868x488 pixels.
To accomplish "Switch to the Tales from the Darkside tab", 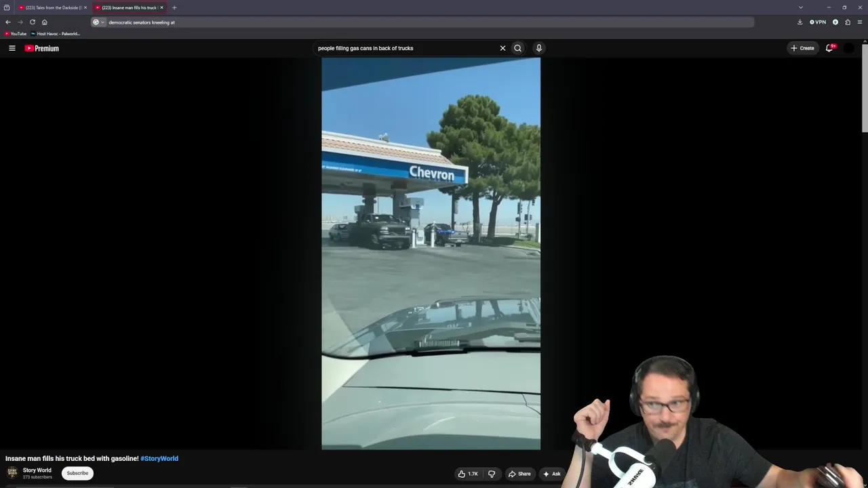I will pyautogui.click(x=53, y=7).
